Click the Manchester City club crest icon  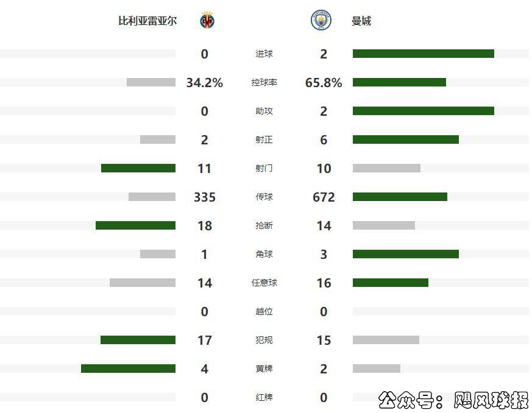320,21
